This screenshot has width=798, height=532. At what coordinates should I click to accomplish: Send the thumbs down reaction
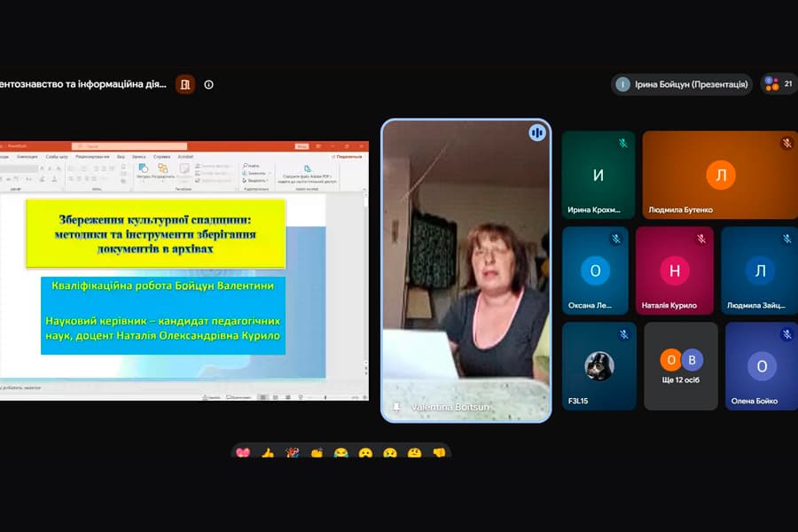click(x=439, y=452)
